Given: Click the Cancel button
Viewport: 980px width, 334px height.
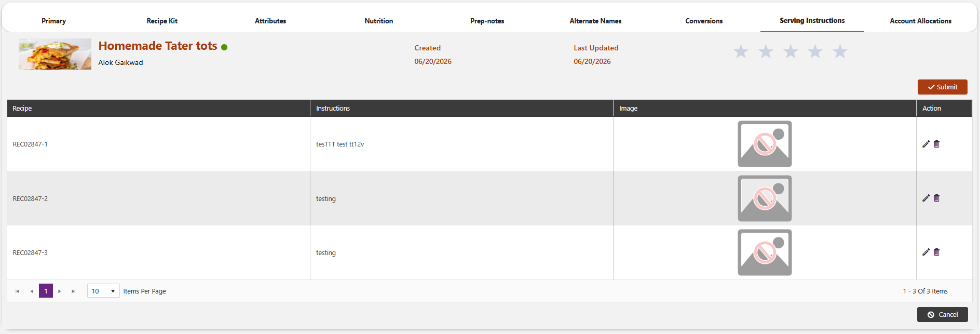Looking at the screenshot, I should point(942,314).
